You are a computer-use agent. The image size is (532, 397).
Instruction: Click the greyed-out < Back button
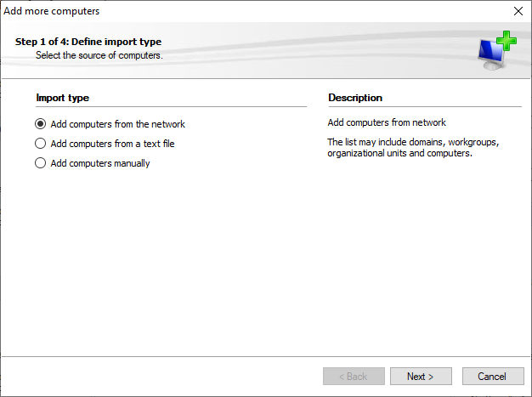(354, 377)
